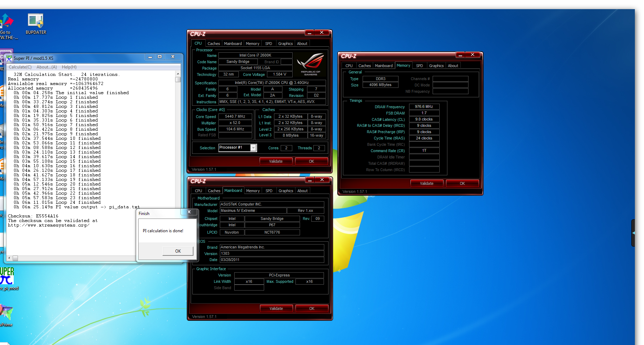Switch to Graphics tab in top CPU-Z window
This screenshot has width=644, height=345.
(285, 44)
